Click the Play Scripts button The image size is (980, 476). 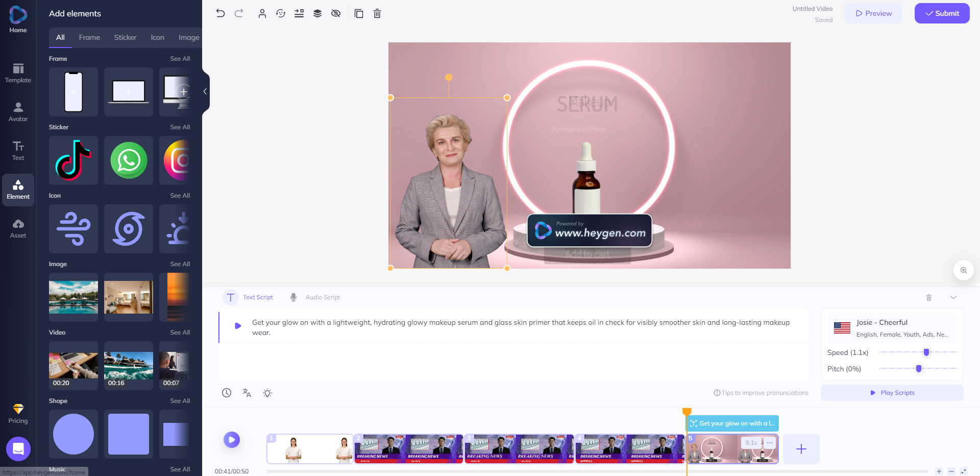(x=892, y=393)
